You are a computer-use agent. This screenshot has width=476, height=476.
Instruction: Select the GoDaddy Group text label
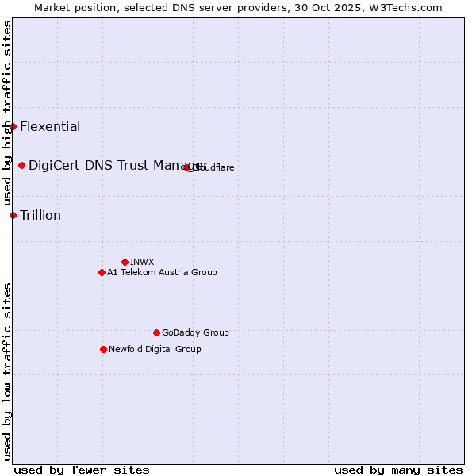click(195, 333)
